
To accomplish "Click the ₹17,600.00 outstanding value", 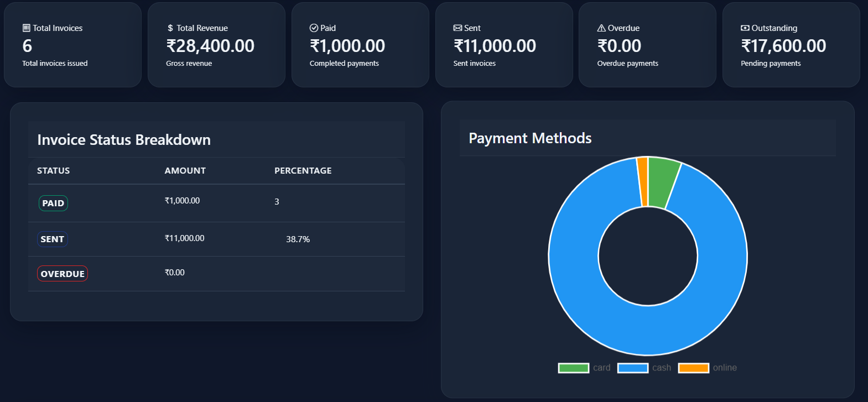I will [x=783, y=46].
